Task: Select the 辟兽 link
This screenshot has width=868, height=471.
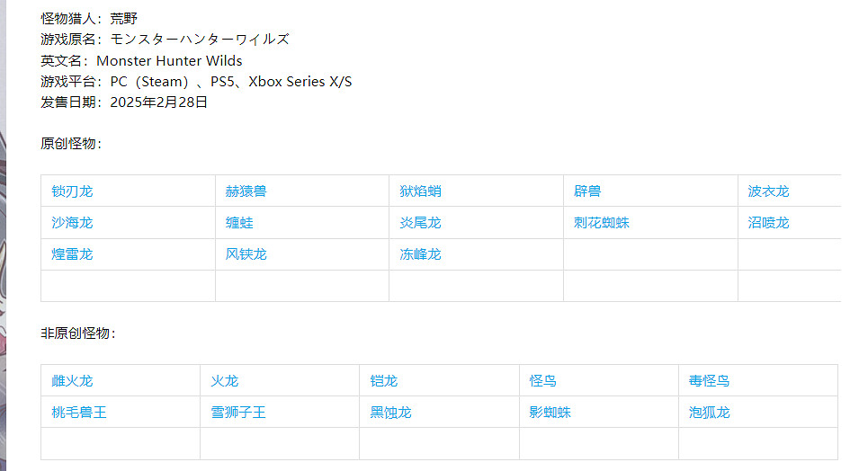Action: click(x=587, y=191)
